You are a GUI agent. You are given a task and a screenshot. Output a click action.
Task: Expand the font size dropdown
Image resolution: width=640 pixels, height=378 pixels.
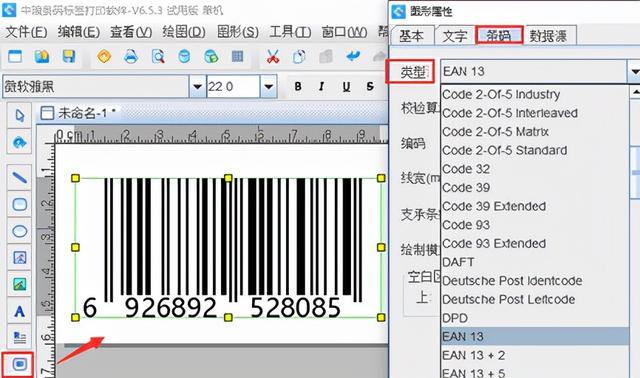(268, 87)
